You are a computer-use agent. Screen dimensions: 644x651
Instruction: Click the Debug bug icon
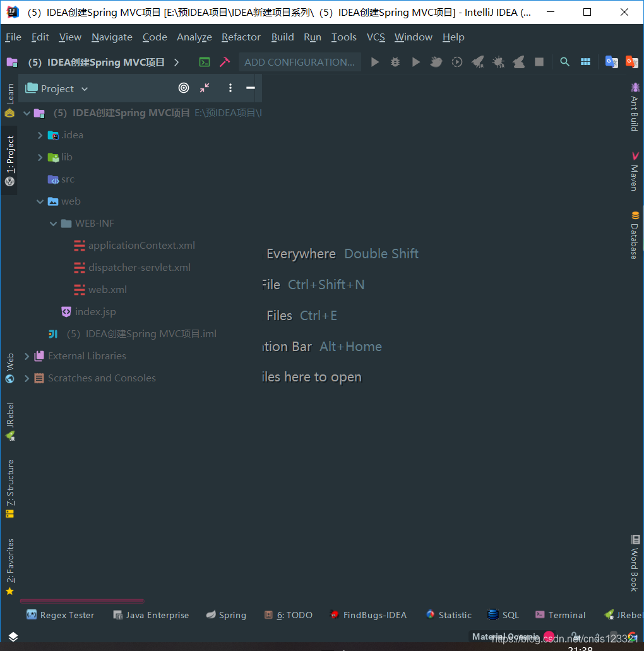click(x=395, y=63)
